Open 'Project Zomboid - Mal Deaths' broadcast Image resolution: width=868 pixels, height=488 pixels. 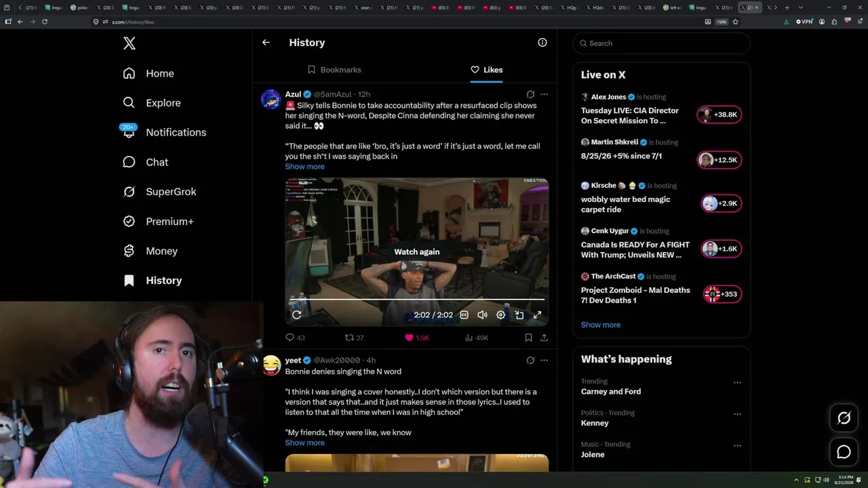coord(635,296)
